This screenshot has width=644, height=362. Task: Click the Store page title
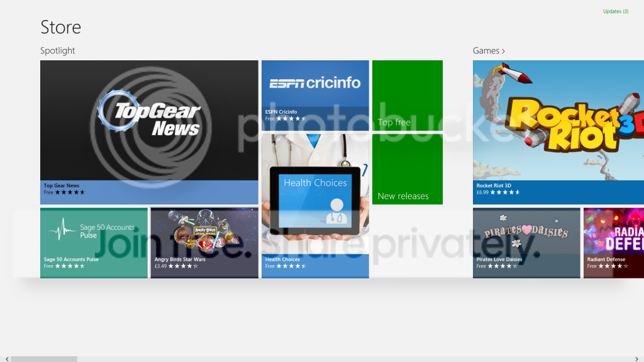[x=61, y=27]
